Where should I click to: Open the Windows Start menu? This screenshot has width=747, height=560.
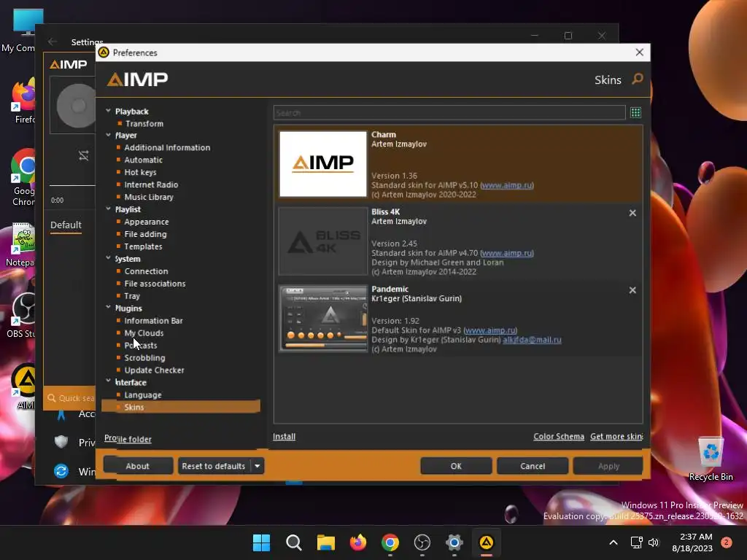[x=261, y=542]
